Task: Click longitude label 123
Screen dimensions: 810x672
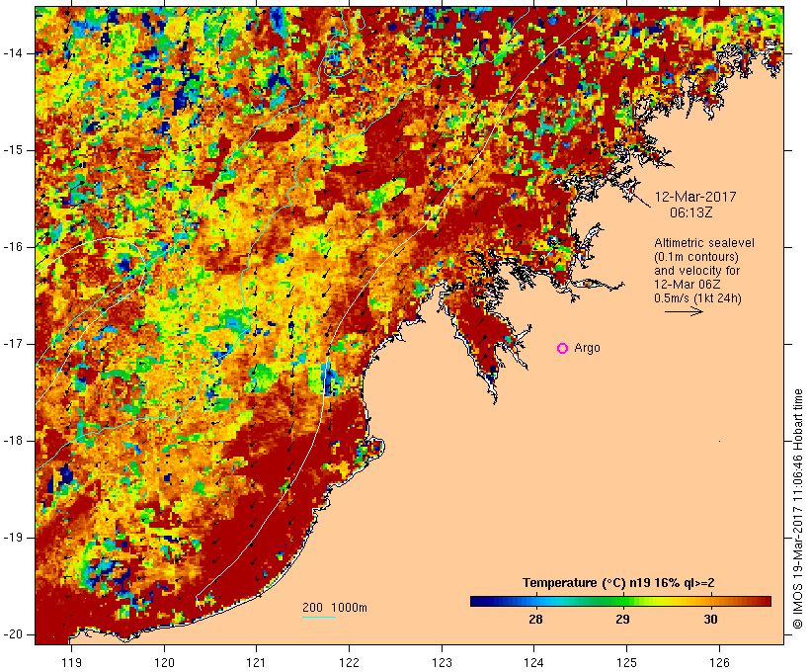Action: click(x=442, y=663)
